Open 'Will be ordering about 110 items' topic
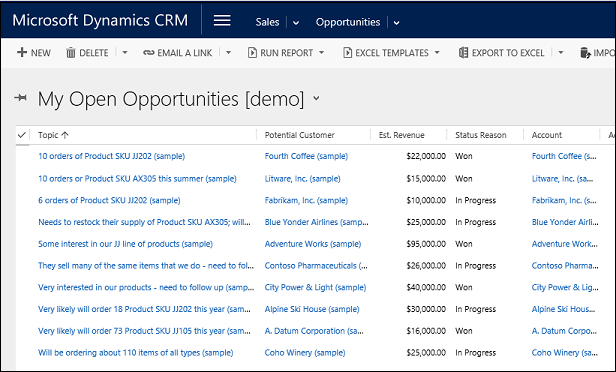Screen dimensions: 616x372 tap(136, 353)
